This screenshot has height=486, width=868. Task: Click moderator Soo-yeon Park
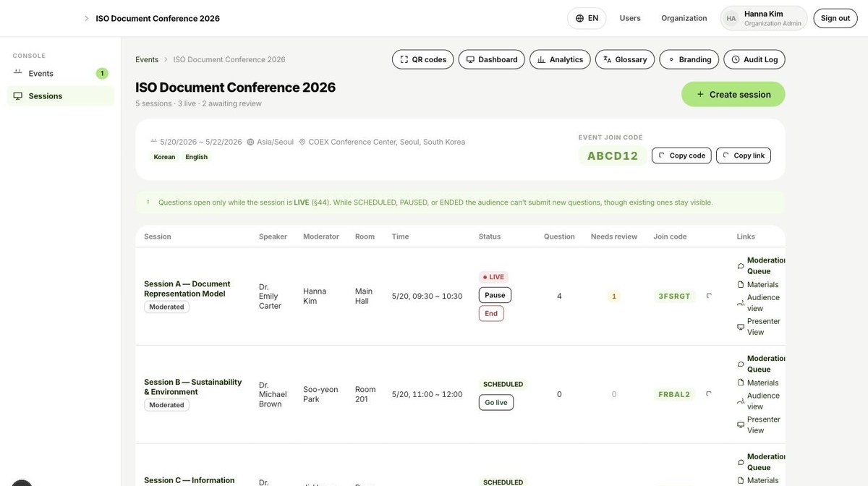(320, 394)
